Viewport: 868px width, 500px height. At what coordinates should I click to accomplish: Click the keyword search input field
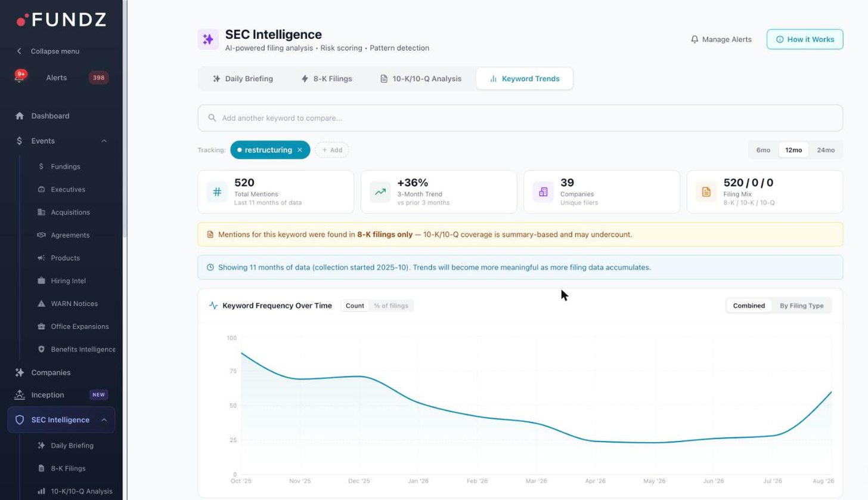[x=520, y=118]
